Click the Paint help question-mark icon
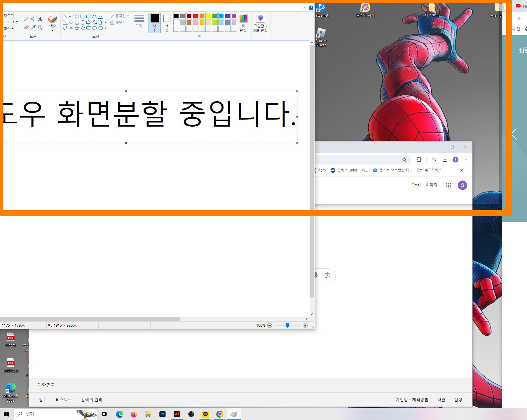The width and height of the screenshot is (527, 420). point(311,8)
